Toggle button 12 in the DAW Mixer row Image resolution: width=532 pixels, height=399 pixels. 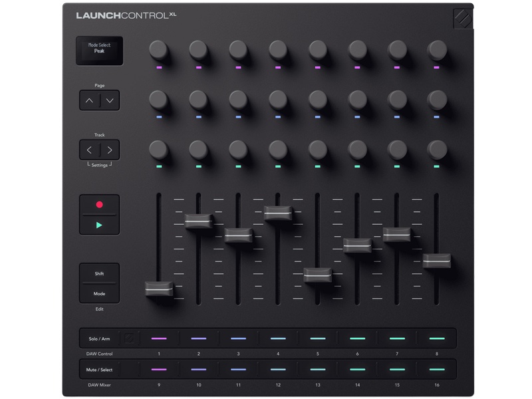pos(278,370)
